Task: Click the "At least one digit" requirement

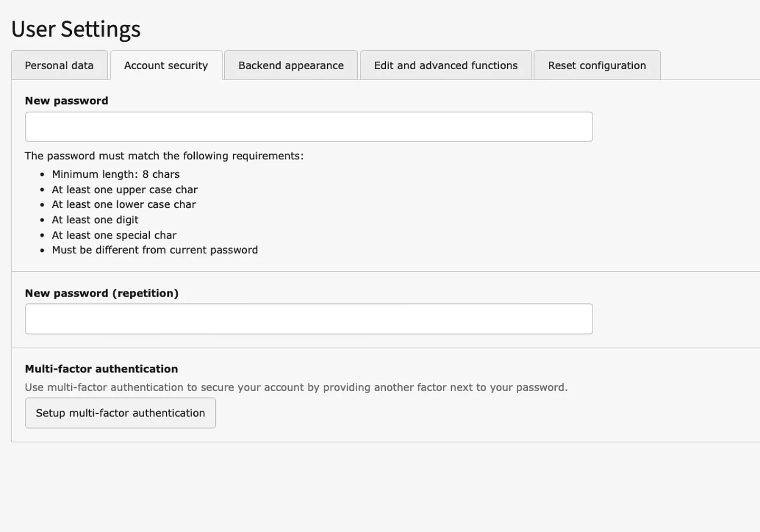Action: pos(95,220)
